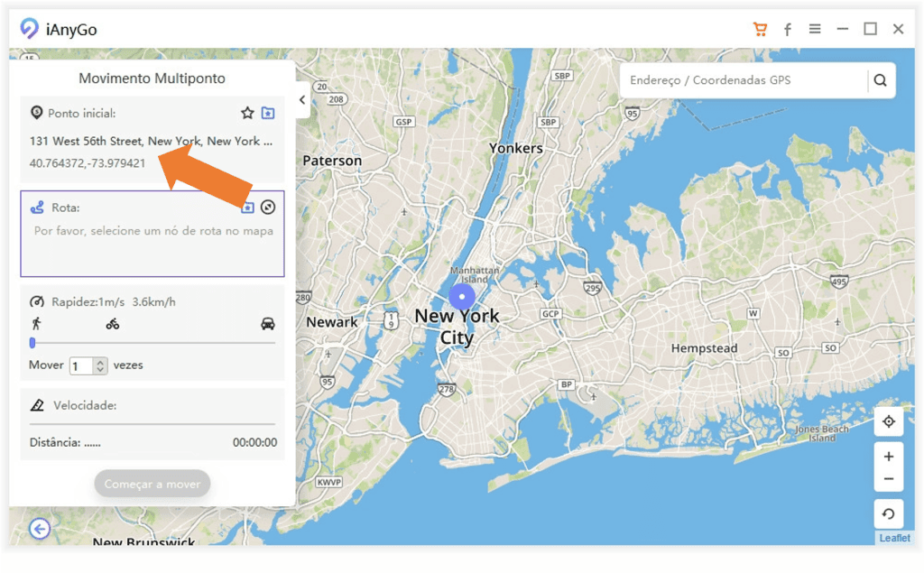Click Newark label on the map
Image resolution: width=924 pixels, height=573 pixels.
[x=332, y=322]
